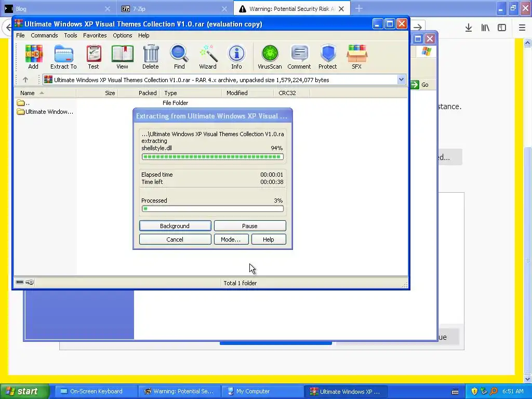Click the browser page scroll down arrow
The width and height of the screenshot is (532, 399).
(527, 379)
